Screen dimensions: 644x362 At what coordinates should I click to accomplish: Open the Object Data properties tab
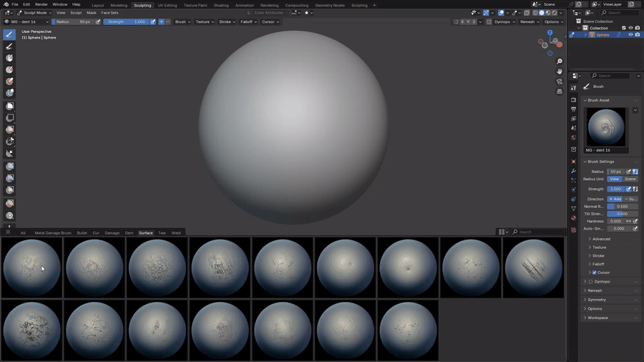coord(574,208)
